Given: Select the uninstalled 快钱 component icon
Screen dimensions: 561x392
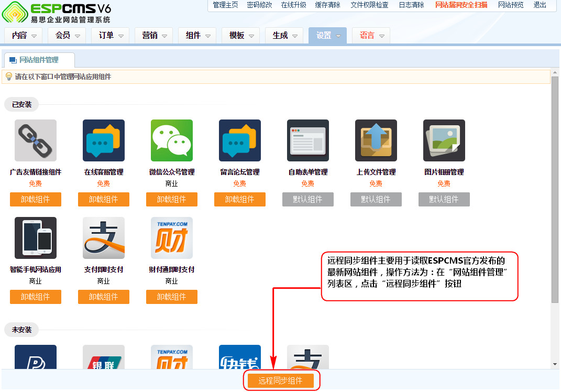Looking at the screenshot, I should click(x=240, y=356).
